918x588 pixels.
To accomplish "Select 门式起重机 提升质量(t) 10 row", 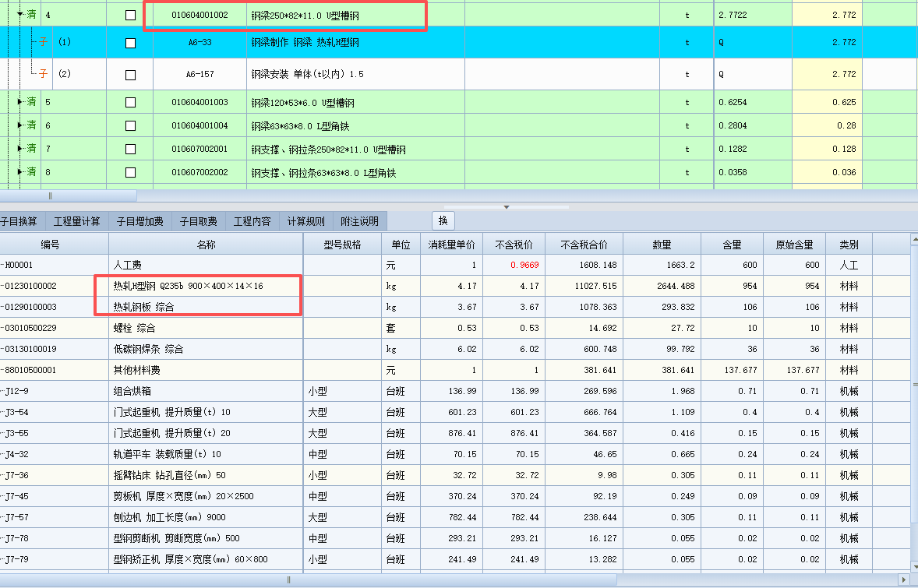I will [x=455, y=413].
